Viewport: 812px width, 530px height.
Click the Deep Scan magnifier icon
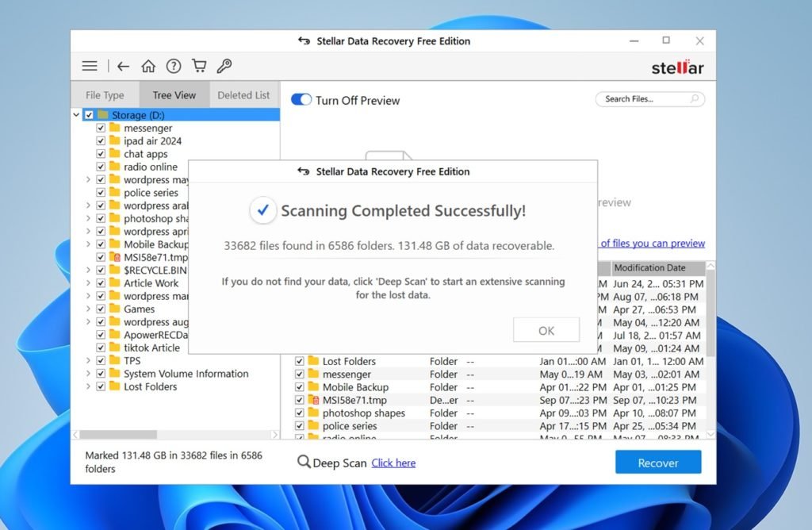pyautogui.click(x=304, y=462)
